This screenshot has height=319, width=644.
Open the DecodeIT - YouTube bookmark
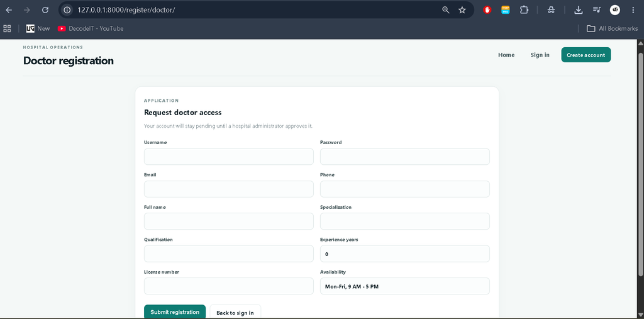91,28
